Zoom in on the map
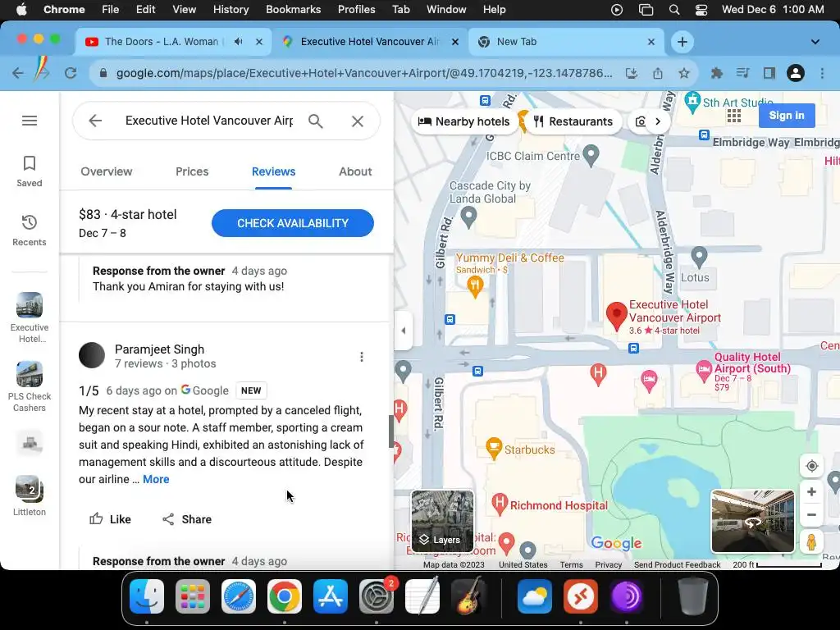The height and width of the screenshot is (630, 840). tap(811, 492)
